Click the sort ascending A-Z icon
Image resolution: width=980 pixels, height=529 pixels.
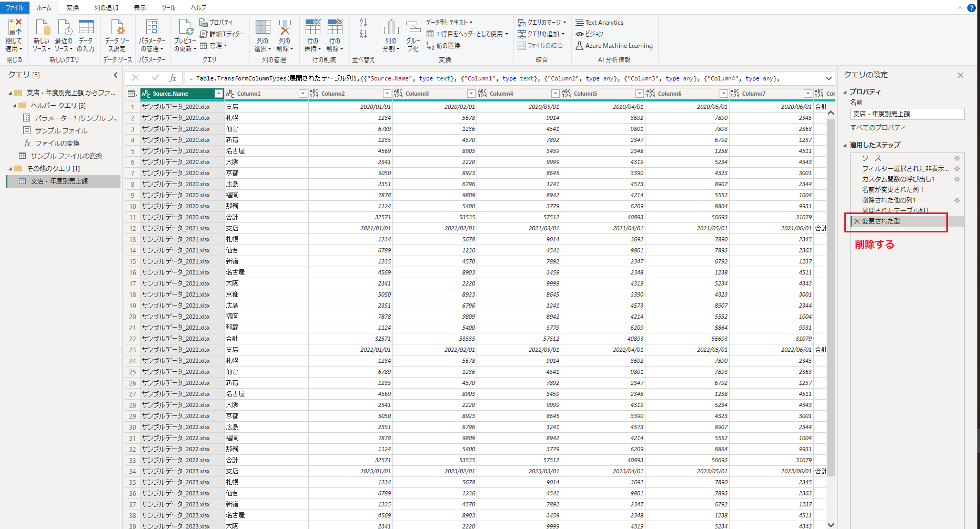(x=362, y=23)
